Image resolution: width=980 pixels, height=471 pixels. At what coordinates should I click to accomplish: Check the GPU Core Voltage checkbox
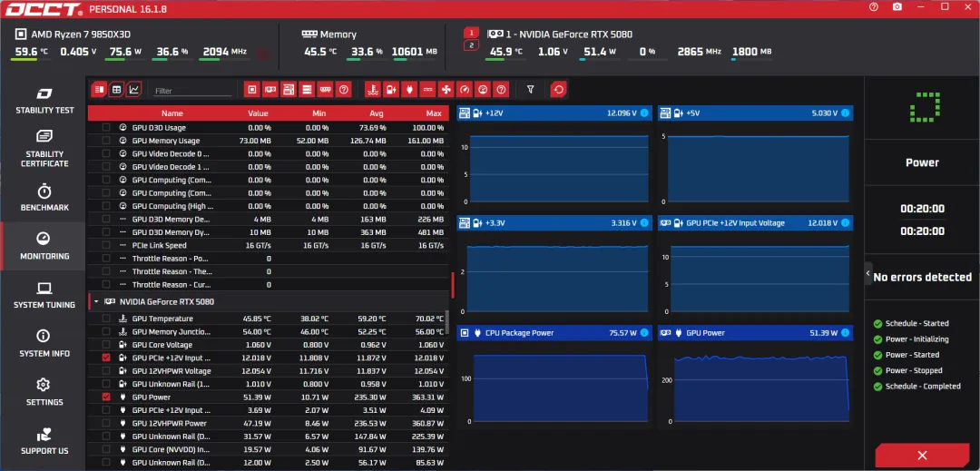point(106,345)
